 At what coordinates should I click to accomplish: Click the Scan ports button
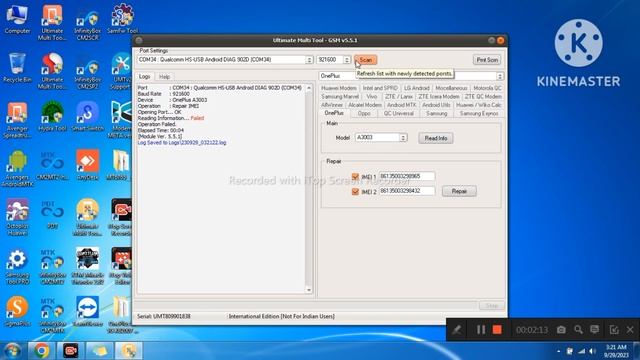coord(365,60)
